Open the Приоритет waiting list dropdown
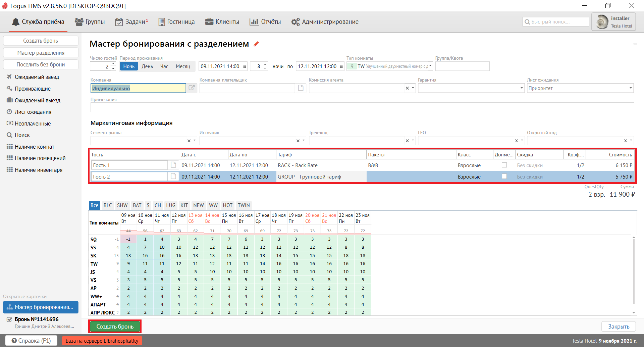Image resolution: width=644 pixels, height=347 pixels. (x=631, y=88)
